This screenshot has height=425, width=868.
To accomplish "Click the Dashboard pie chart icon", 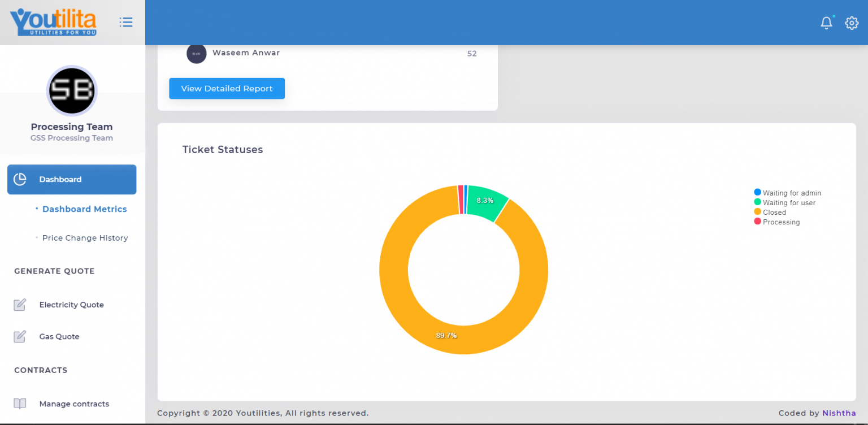I will 20,179.
